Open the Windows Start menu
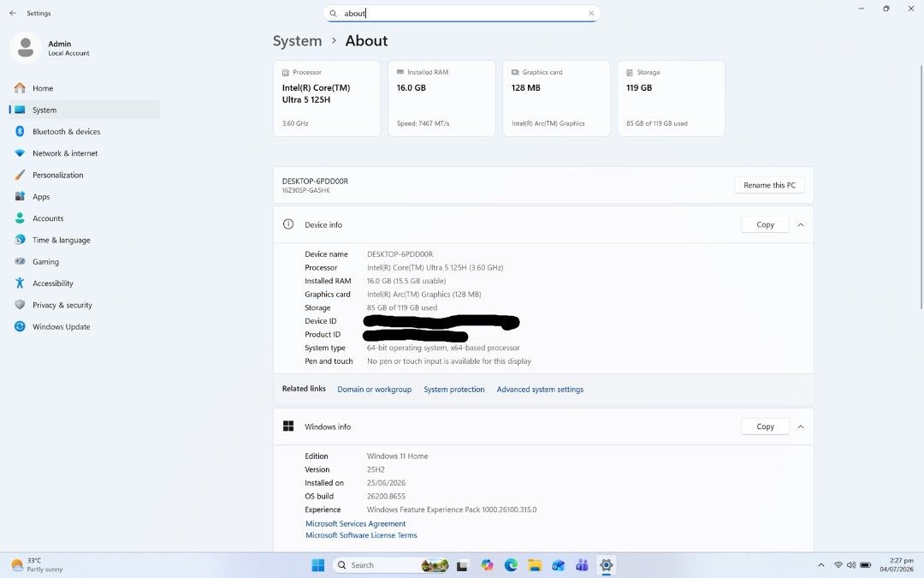Screen dimensions: 924x578 317,565
